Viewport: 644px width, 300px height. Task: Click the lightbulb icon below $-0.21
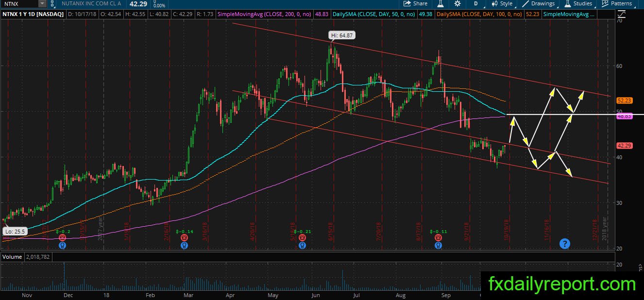302,246
